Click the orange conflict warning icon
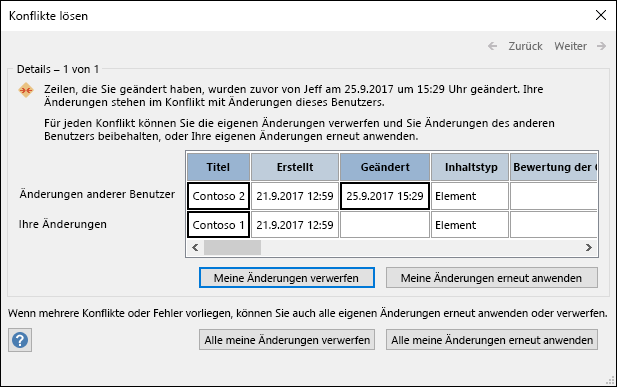This screenshot has width=617, height=387. click(26, 90)
